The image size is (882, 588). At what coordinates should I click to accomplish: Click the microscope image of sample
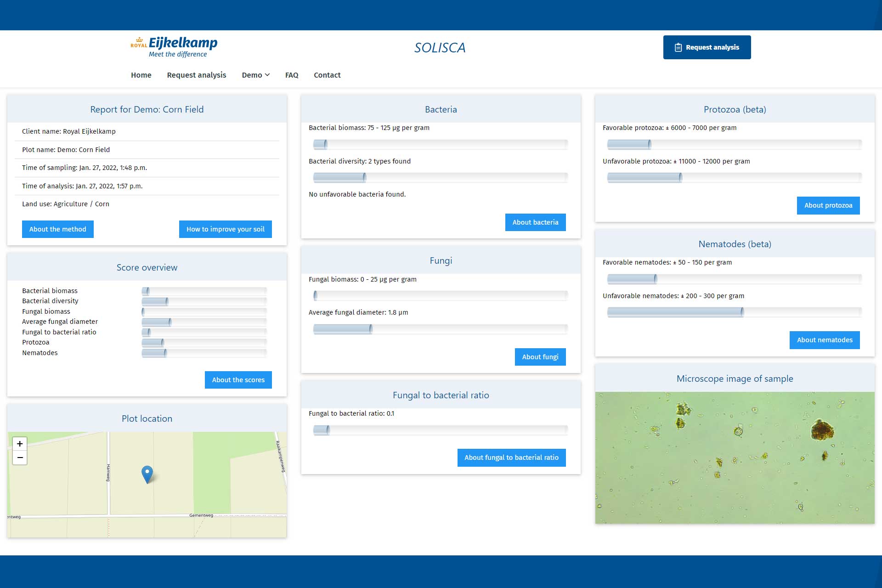click(735, 458)
